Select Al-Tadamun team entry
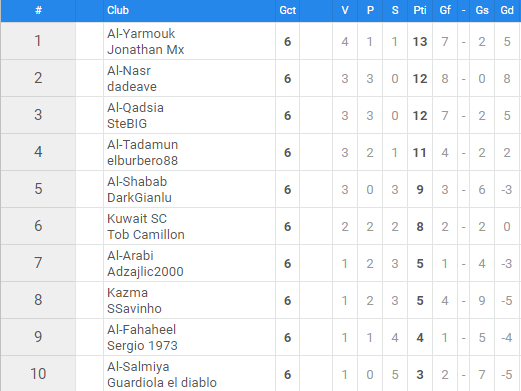521x391 pixels. [x=142, y=145]
